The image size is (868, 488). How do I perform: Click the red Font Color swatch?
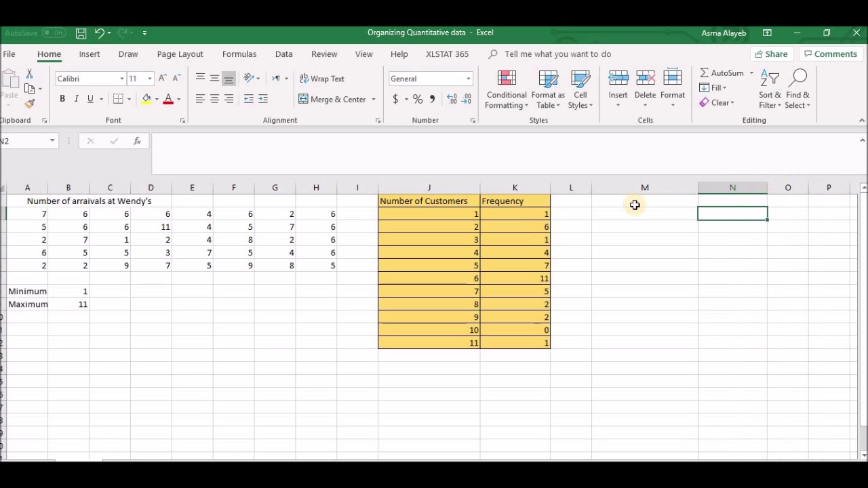click(168, 99)
